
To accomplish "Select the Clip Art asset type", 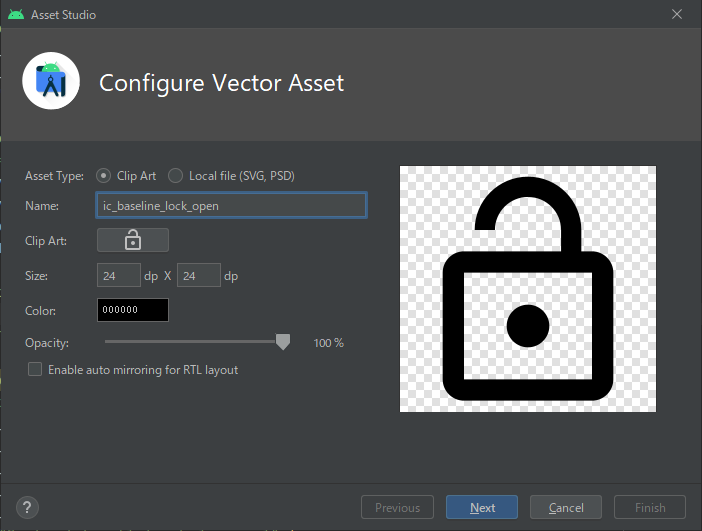I will [103, 176].
